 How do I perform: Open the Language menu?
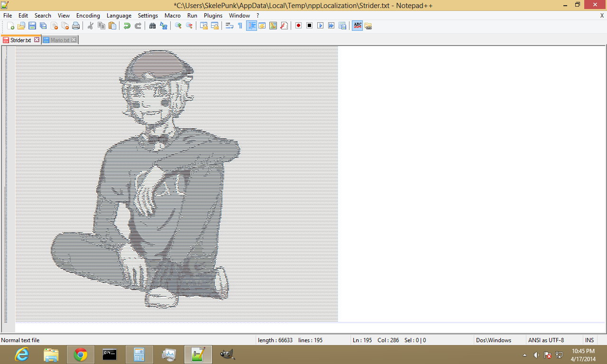(x=119, y=16)
